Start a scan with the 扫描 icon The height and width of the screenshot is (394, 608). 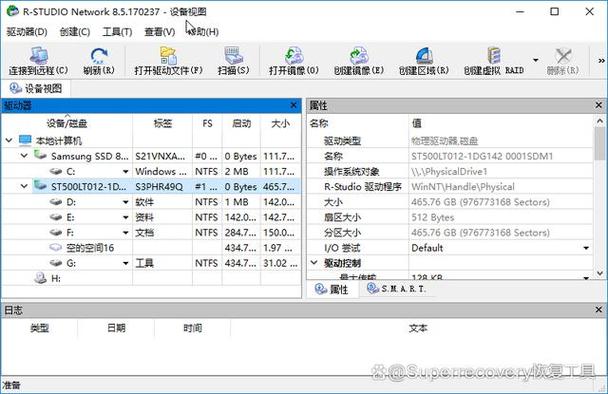coord(233,56)
